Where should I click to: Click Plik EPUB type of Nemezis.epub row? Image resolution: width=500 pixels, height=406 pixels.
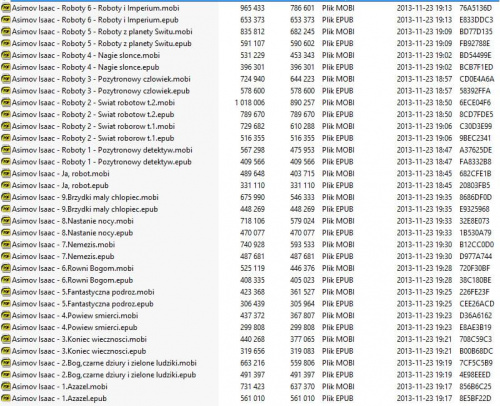click(x=337, y=257)
